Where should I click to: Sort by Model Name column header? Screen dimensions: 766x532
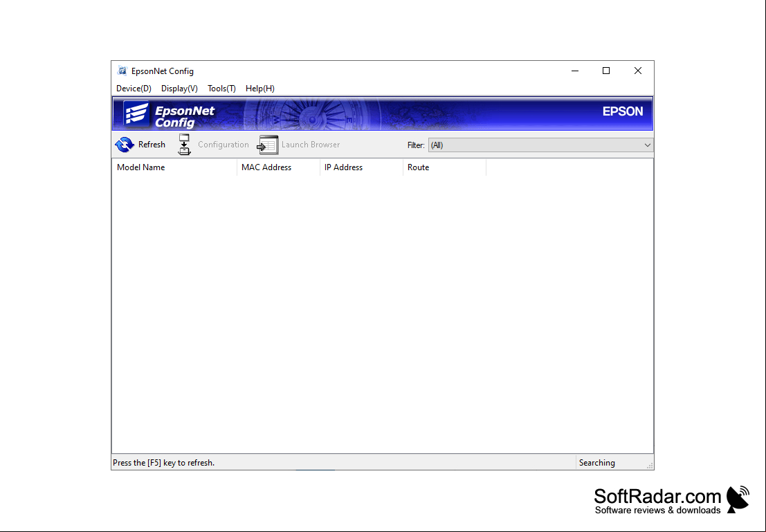174,167
